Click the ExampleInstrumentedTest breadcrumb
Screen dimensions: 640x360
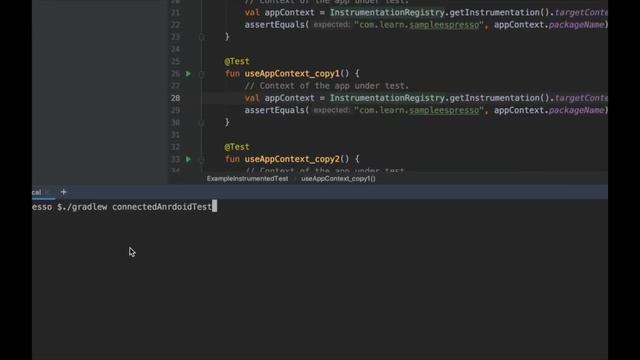[247, 179]
